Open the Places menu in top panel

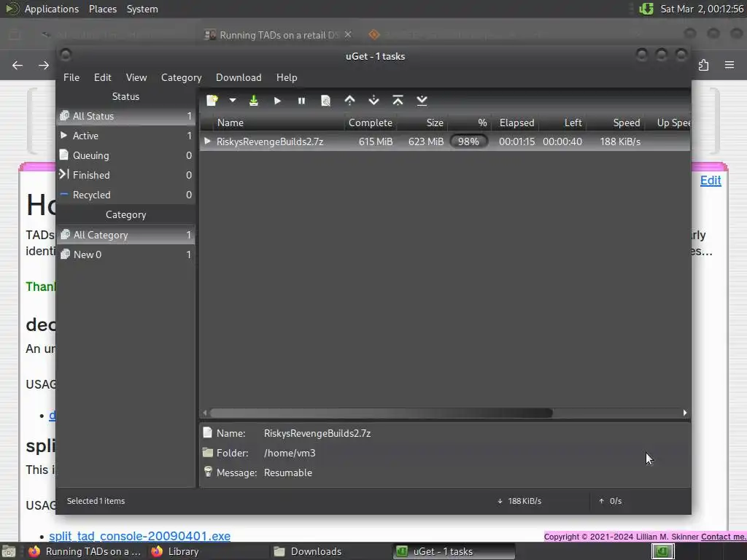[103, 9]
